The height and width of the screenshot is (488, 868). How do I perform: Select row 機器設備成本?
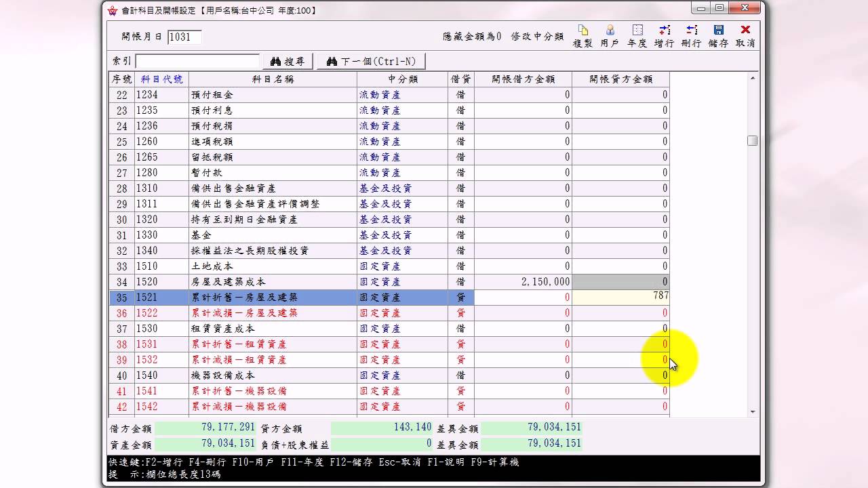(x=389, y=375)
